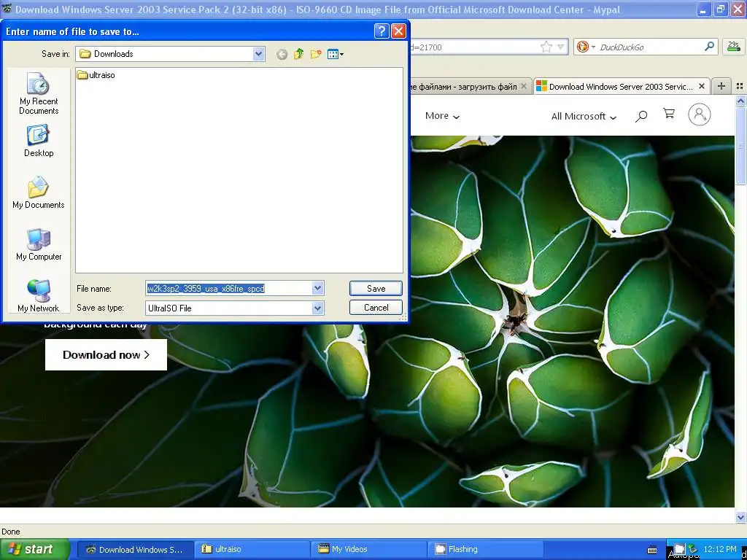Close the save dialog with X
This screenshot has width=747, height=560.
pyautogui.click(x=398, y=31)
